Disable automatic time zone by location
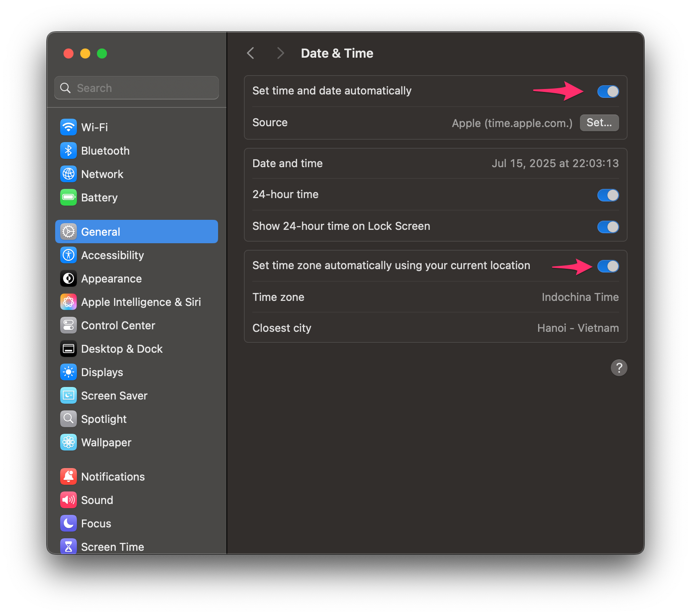The width and height of the screenshot is (691, 616). pos(608,266)
